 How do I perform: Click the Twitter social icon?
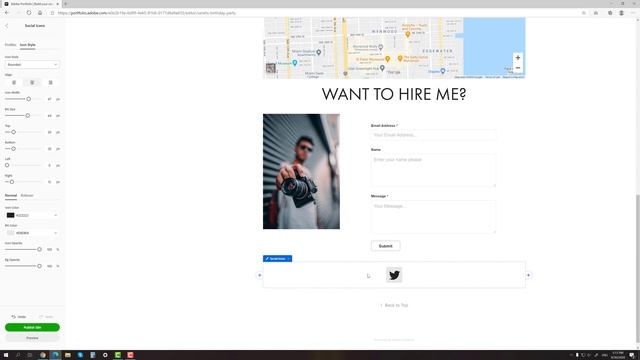click(394, 275)
